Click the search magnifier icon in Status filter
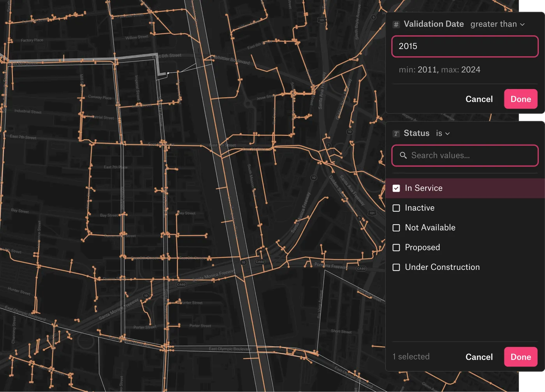 tap(403, 155)
